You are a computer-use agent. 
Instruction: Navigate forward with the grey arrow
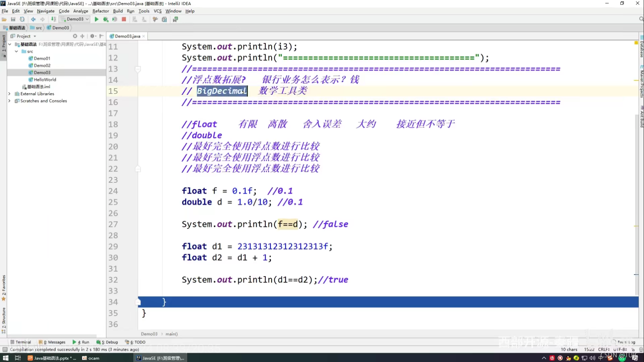[42, 19]
